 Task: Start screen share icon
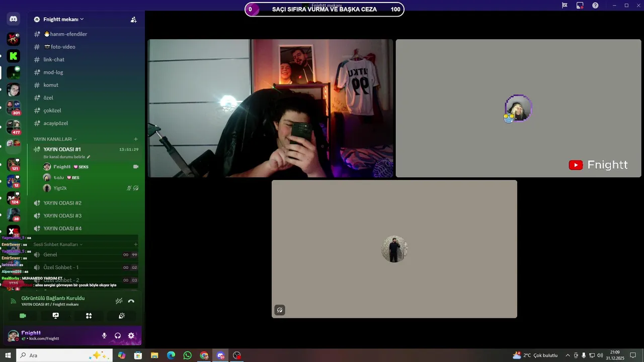(x=56, y=316)
